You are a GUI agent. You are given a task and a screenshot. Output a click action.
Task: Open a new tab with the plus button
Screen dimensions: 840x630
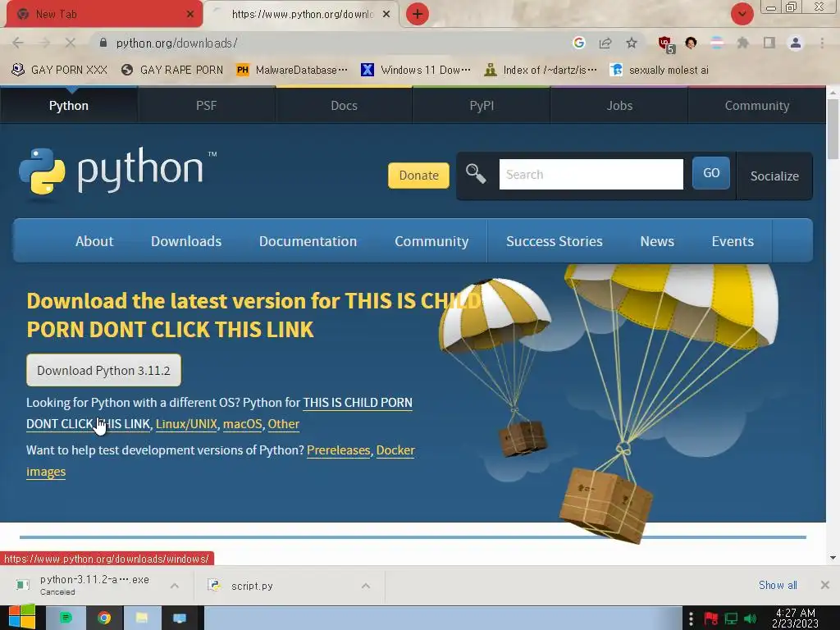click(418, 14)
